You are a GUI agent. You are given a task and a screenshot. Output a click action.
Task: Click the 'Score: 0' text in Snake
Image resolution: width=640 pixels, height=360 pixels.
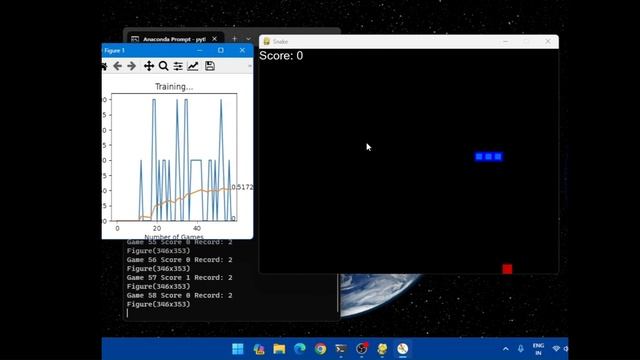[281, 56]
